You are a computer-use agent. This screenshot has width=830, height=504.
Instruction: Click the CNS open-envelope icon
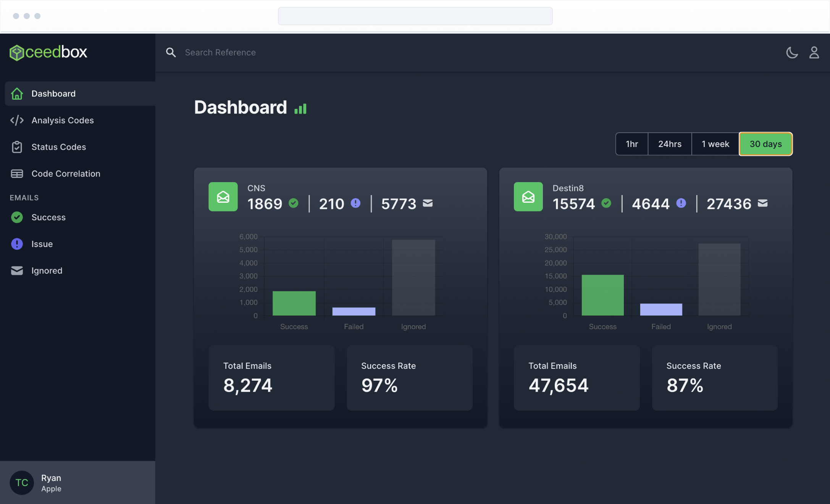coord(223,197)
